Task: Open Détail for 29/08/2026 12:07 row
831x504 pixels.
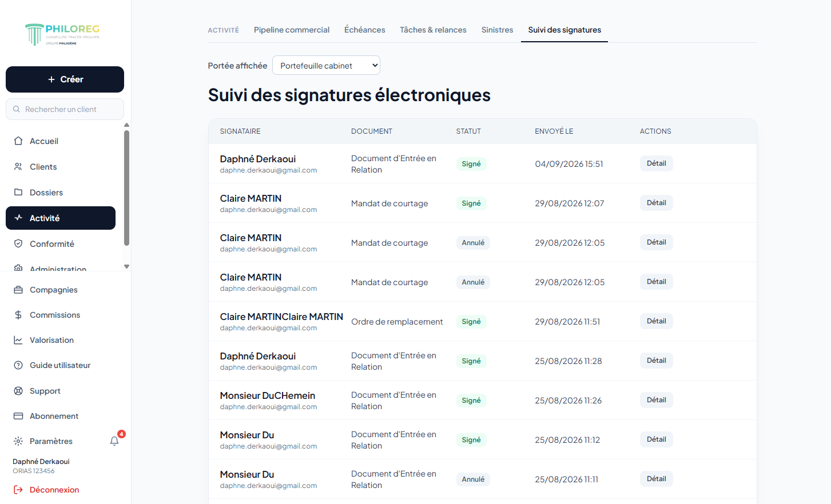Action: pyautogui.click(x=656, y=203)
